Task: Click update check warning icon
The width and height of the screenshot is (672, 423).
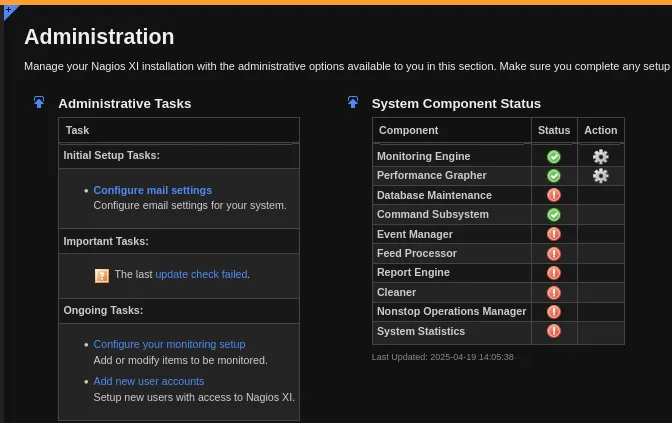Action: click(102, 275)
